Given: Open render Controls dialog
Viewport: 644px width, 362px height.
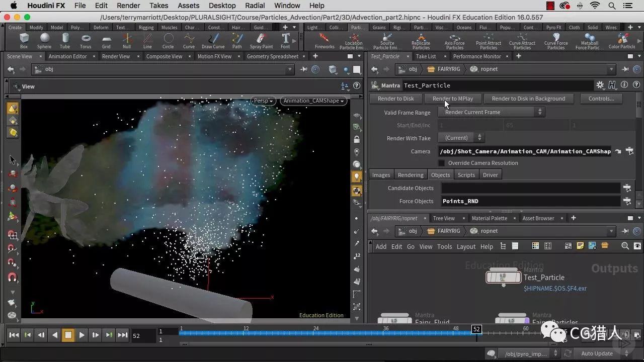Looking at the screenshot, I should pos(601,99).
